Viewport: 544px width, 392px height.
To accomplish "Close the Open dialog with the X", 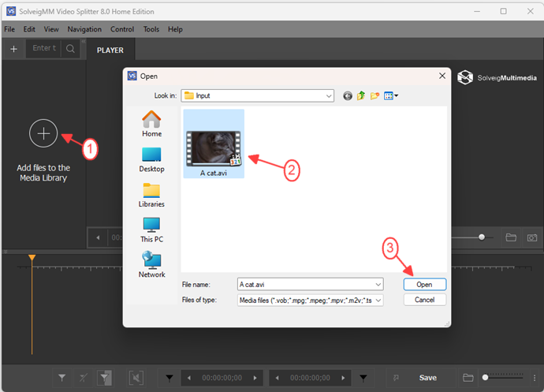I will click(442, 76).
